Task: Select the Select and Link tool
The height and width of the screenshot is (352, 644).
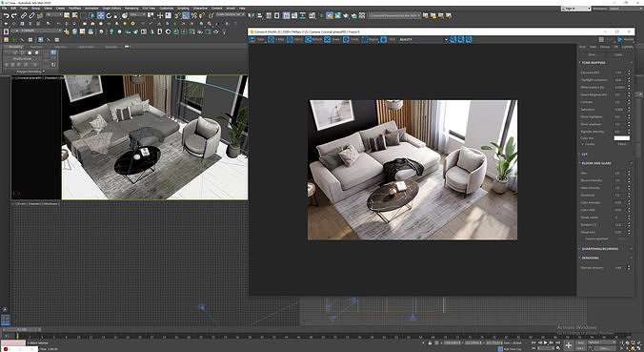Action: [24, 15]
